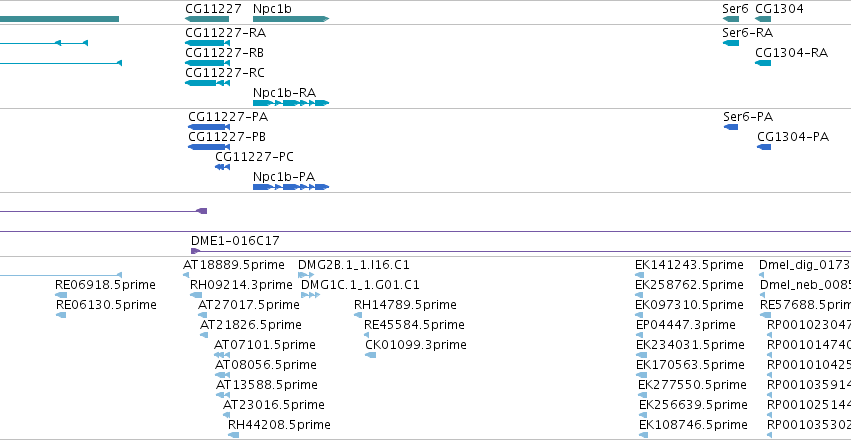Click the long light-blue EST arrow above RE06918.5prime
Viewport: 851px width, 440px height.
[61, 275]
